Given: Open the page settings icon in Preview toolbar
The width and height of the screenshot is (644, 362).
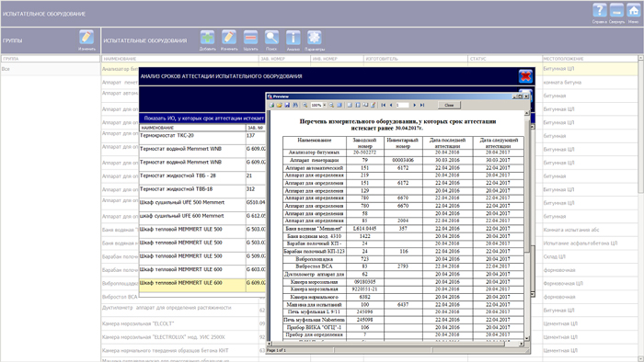Looking at the screenshot, I should pos(365,105).
